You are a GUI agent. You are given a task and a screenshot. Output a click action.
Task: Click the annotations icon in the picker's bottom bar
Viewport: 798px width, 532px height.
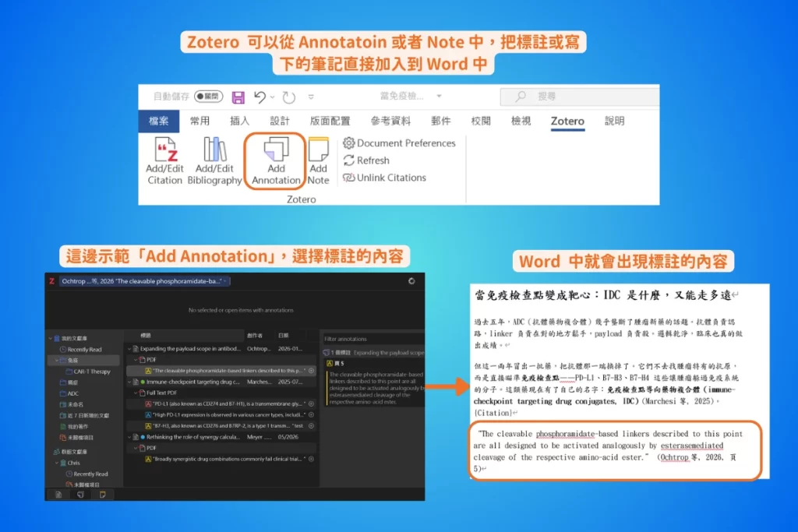click(x=80, y=495)
